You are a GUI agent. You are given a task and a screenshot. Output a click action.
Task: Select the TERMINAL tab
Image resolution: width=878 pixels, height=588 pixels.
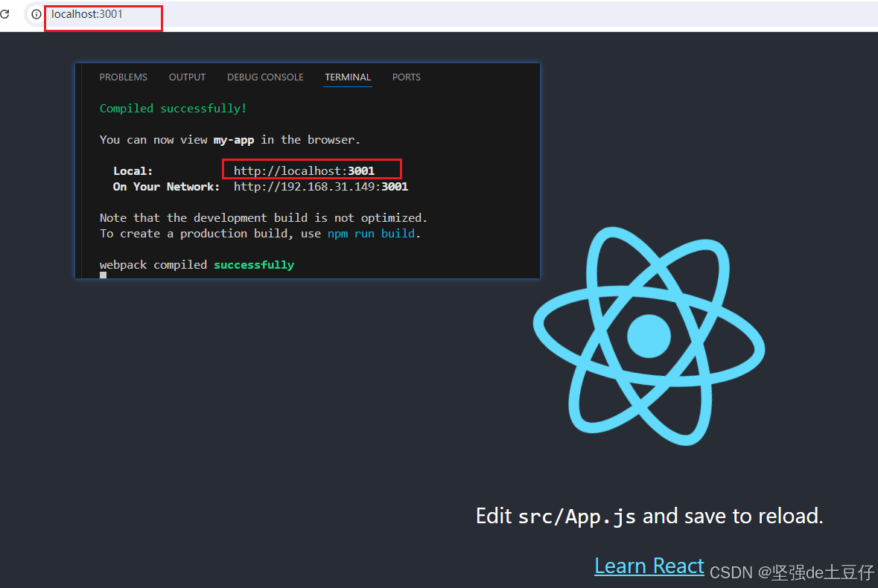tap(348, 77)
